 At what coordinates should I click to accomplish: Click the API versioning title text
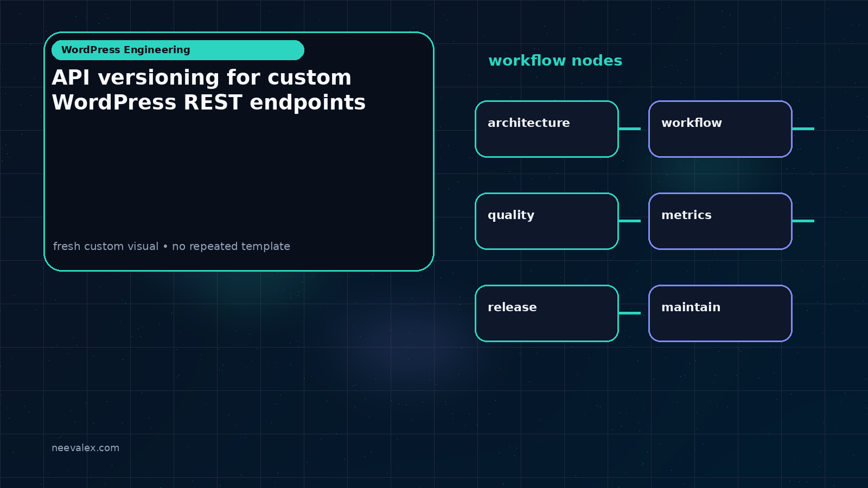[x=209, y=90]
